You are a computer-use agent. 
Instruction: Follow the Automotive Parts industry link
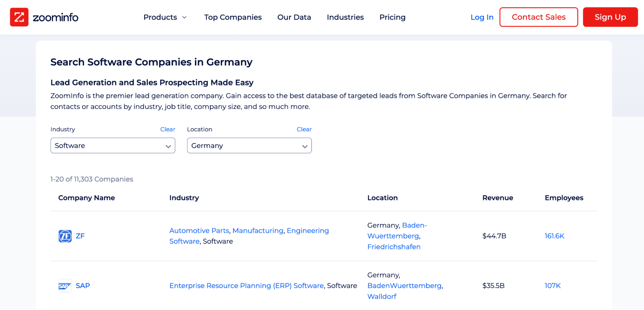click(199, 231)
